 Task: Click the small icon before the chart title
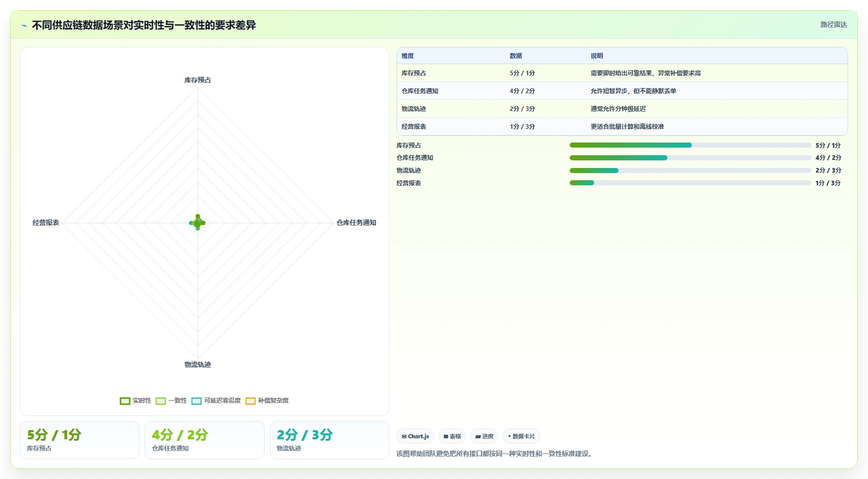pos(24,25)
